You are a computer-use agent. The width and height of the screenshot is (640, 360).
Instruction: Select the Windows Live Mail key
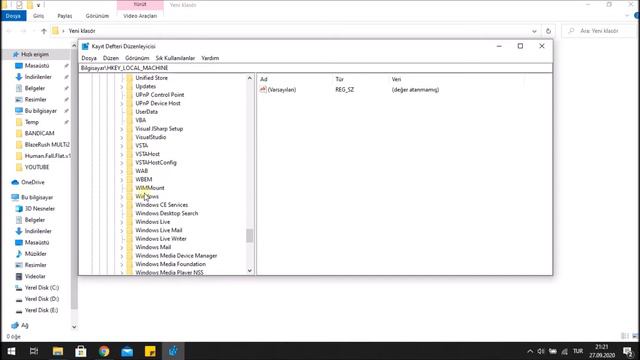tap(159, 230)
